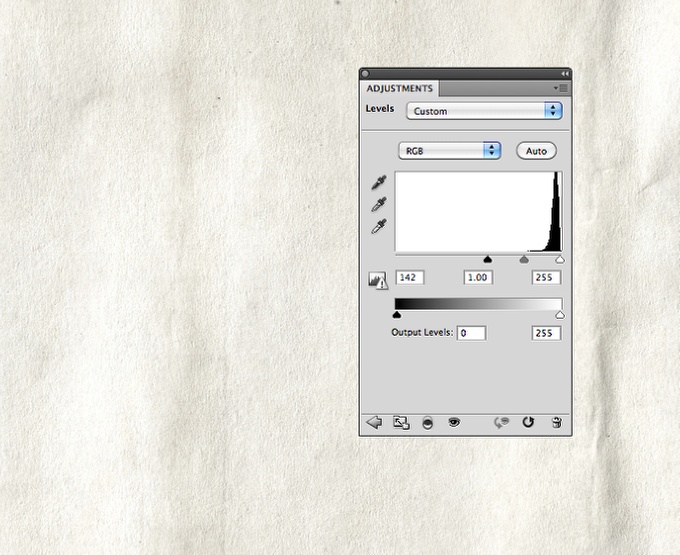
Task: Toggle adjustment layer visibility eye
Action: tap(454, 423)
